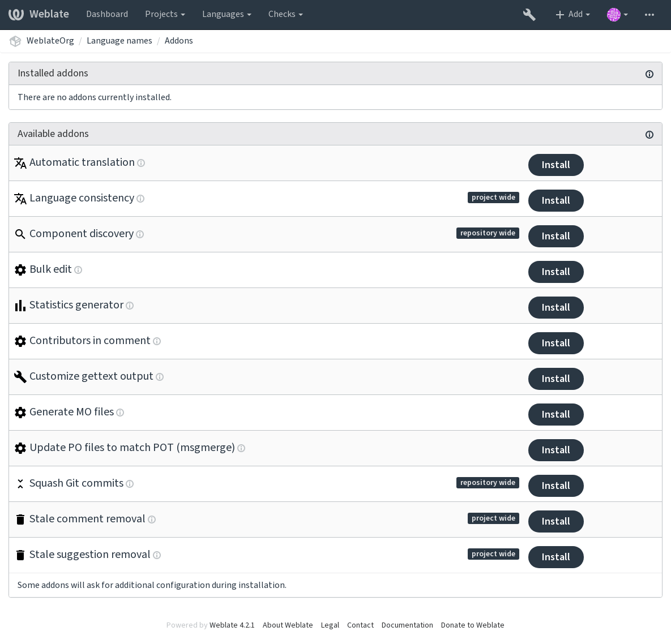Click project wide badge on Language consistency
Image resolution: width=671 pixels, height=644 pixels.
tap(493, 198)
